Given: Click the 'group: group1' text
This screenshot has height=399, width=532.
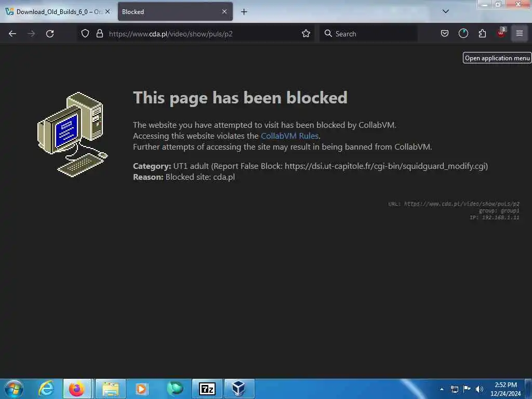Looking at the screenshot, I should tap(499, 211).
